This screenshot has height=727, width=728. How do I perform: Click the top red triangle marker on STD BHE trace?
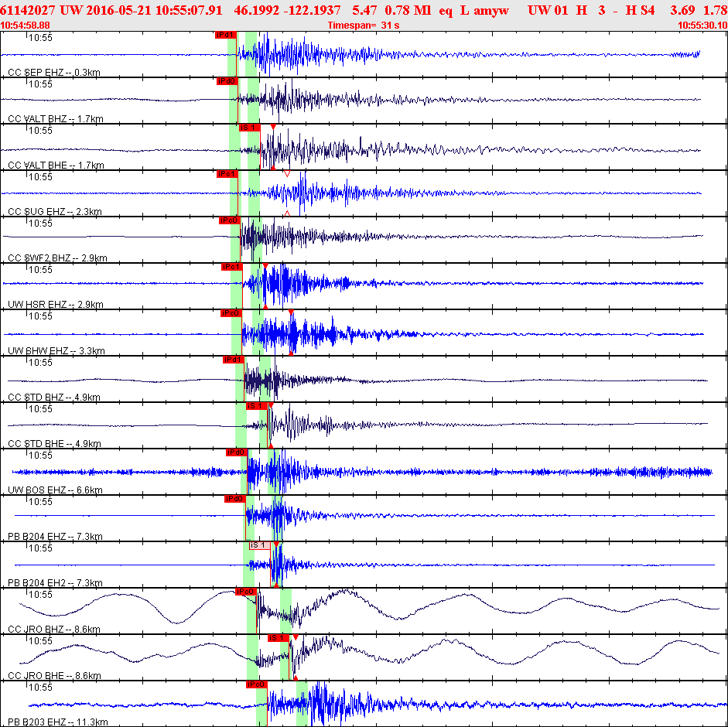point(271,405)
